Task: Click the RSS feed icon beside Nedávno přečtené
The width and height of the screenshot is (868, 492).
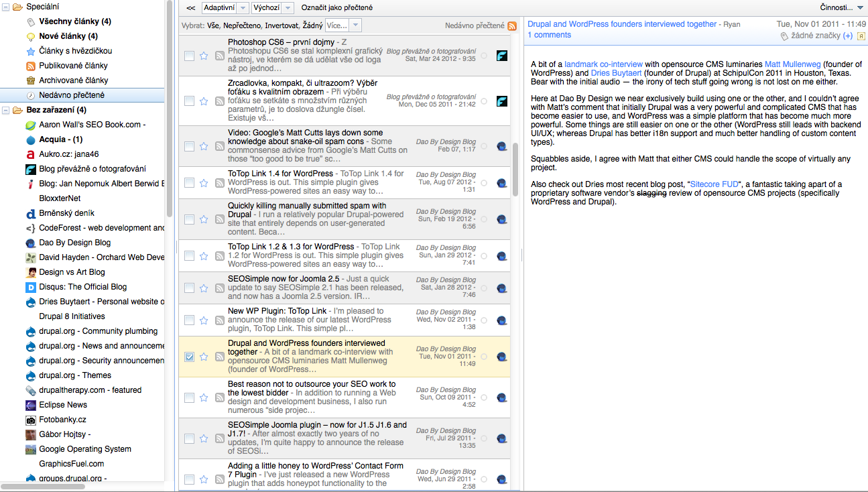Action: pyautogui.click(x=512, y=26)
